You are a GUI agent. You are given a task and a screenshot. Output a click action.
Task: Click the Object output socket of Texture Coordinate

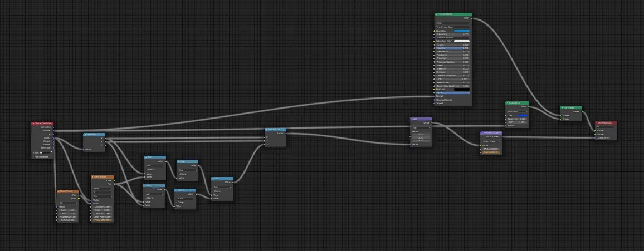pos(53,138)
